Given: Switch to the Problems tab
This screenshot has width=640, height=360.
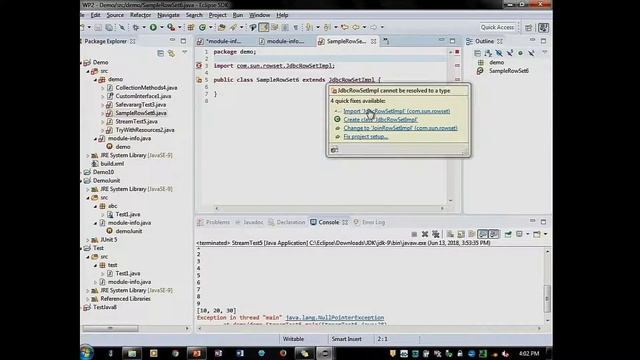Looking at the screenshot, I should click(x=213, y=222).
